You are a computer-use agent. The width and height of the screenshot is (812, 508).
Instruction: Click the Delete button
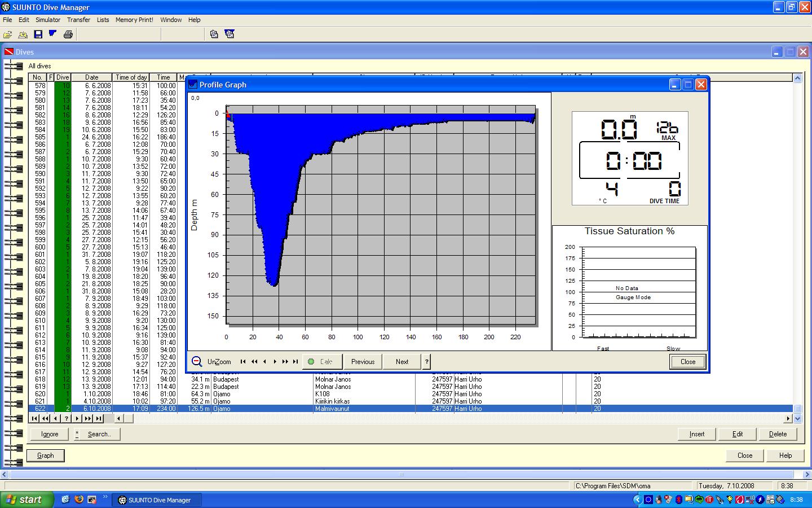tap(778, 434)
